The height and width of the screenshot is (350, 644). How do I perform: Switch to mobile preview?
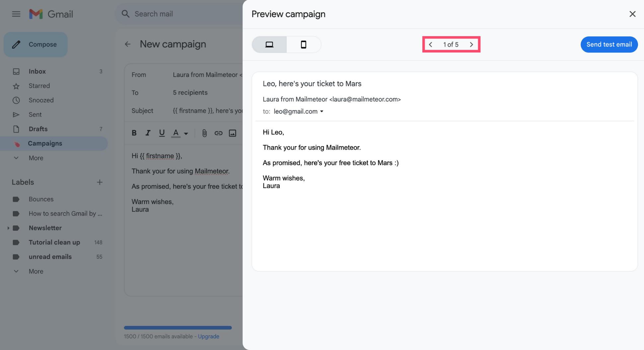(304, 44)
